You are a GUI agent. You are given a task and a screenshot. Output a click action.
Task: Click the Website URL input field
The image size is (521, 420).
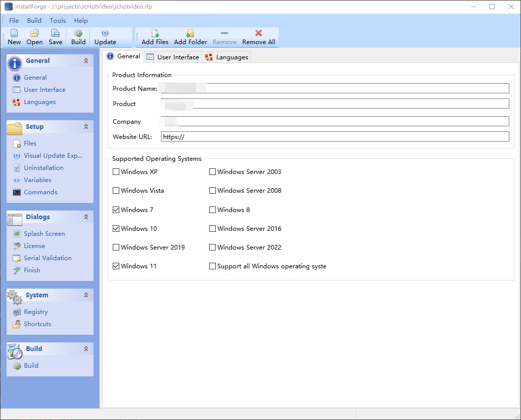point(335,136)
